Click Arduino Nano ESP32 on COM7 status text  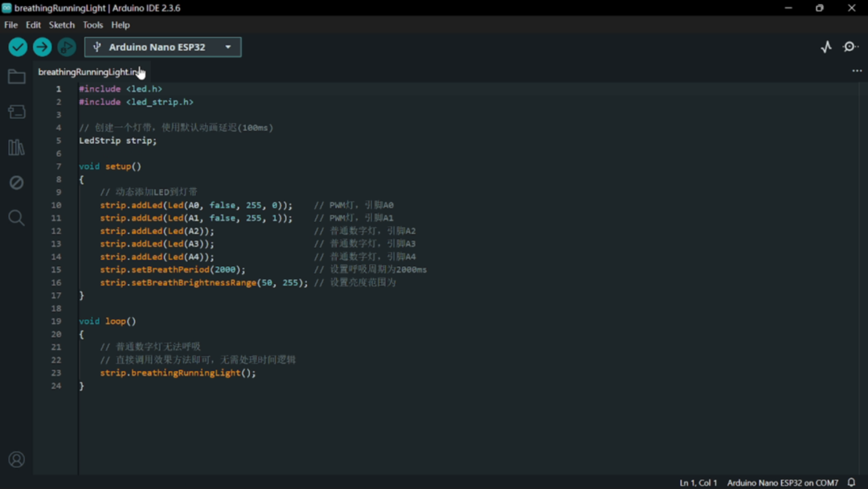pos(782,483)
